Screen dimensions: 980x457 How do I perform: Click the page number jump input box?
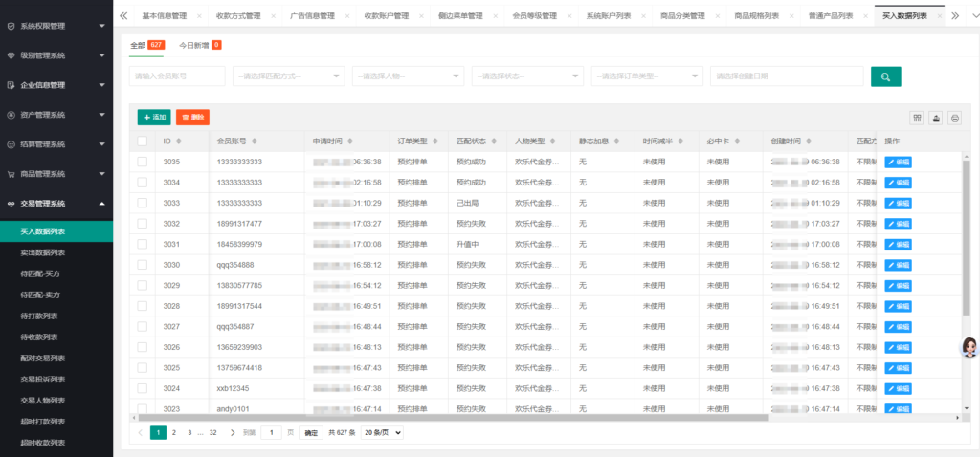(271, 433)
